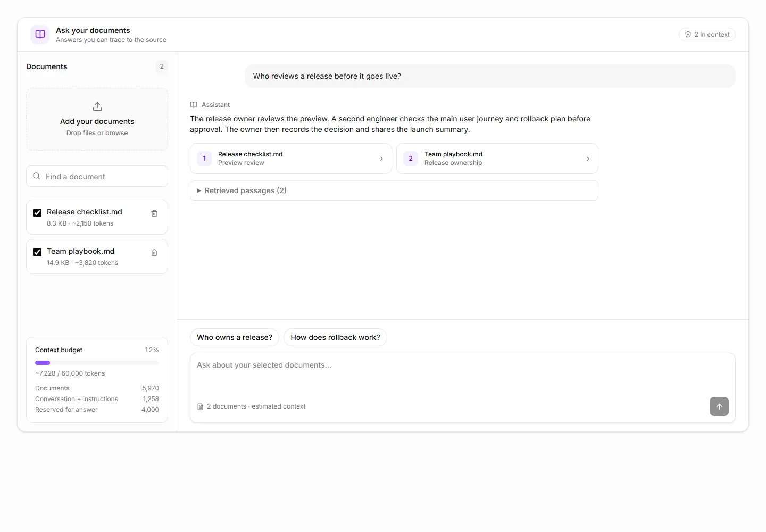Viewport: 766px width, 532px height.
Task: Click the Reserved for answer 4,000 value
Action: [151, 410]
